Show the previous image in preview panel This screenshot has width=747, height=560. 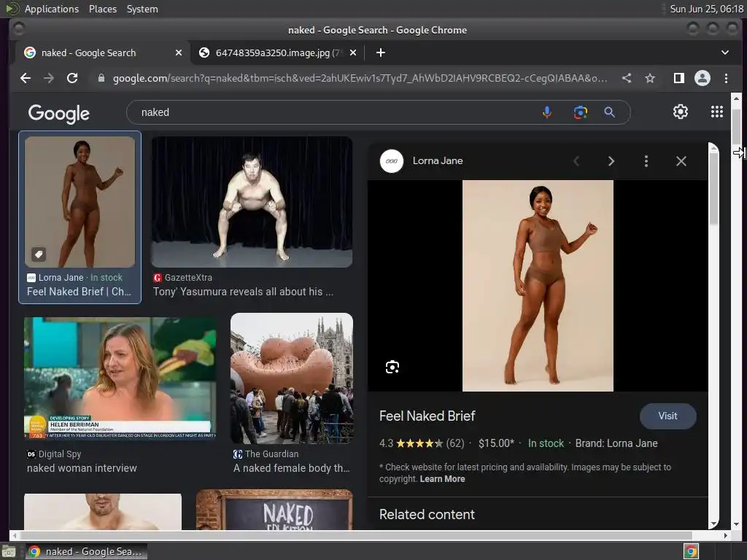tap(576, 161)
